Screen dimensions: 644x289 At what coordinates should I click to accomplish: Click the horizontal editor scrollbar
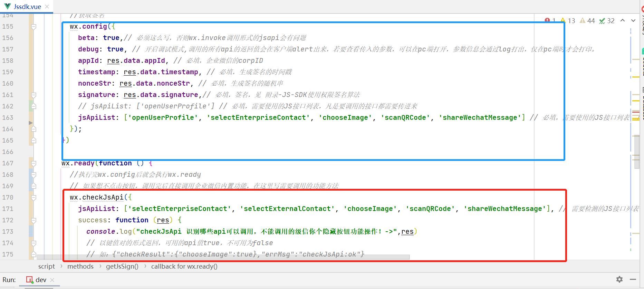[223, 257]
